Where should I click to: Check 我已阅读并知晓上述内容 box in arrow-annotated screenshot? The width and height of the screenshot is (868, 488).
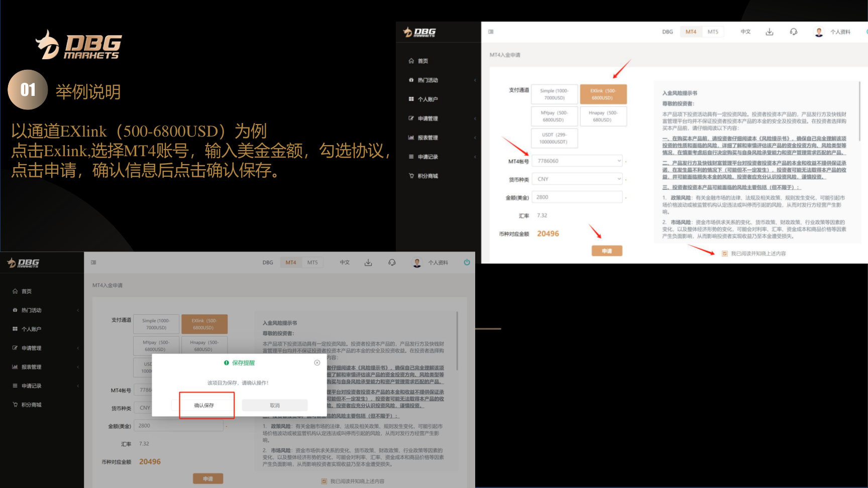(724, 254)
